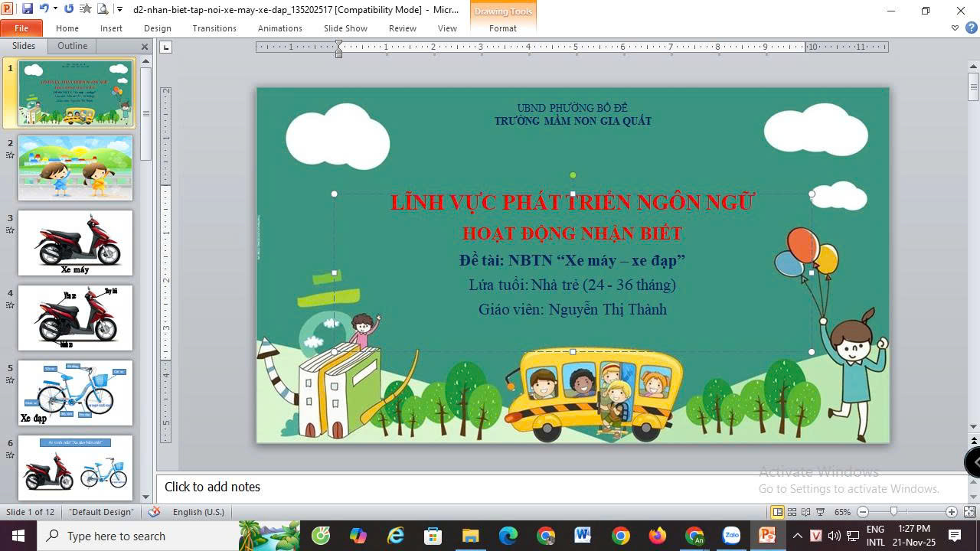Click the zoom slider handle

point(893,512)
